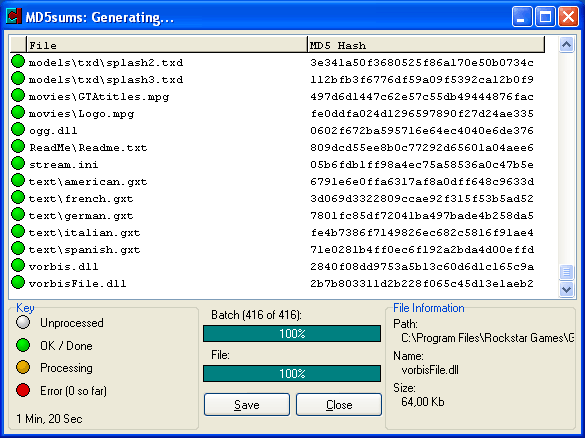
Task: Click the MD5sums app icon in title bar
Action: click(x=14, y=16)
